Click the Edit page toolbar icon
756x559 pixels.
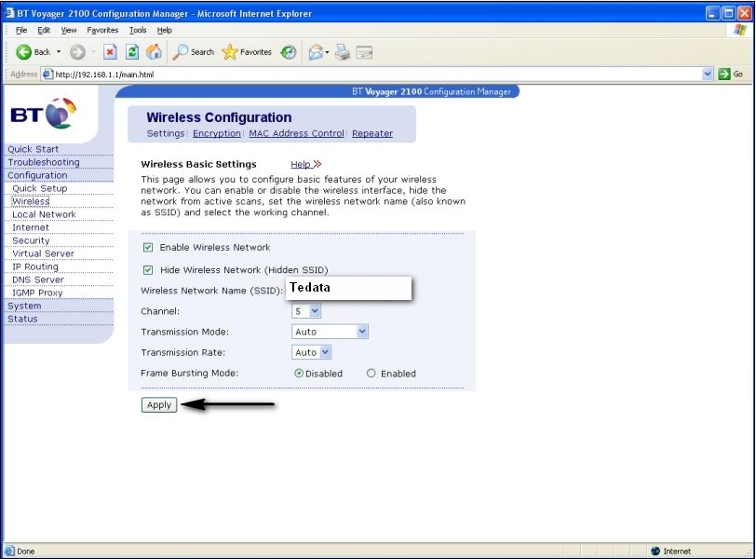point(364,52)
